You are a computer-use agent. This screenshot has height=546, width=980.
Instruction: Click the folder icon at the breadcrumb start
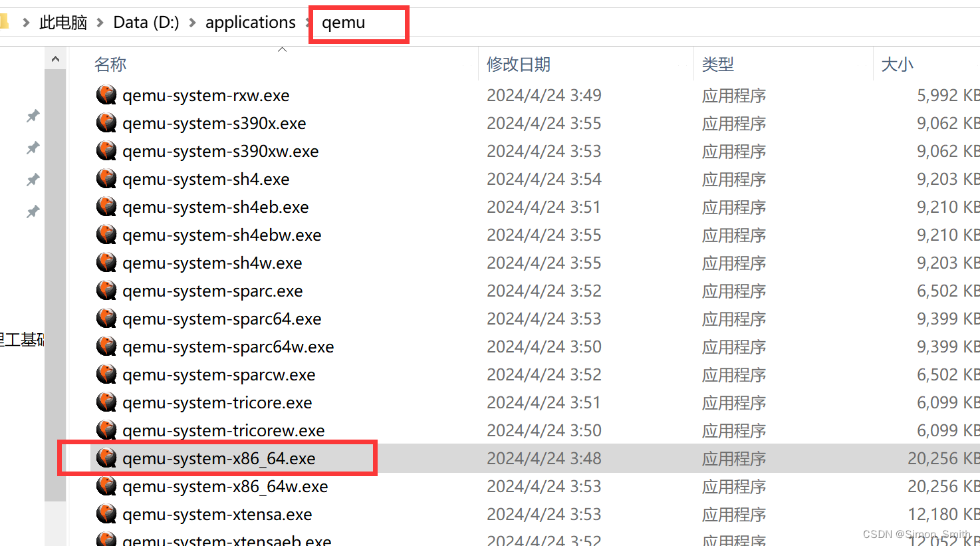pyautogui.click(x=5, y=21)
